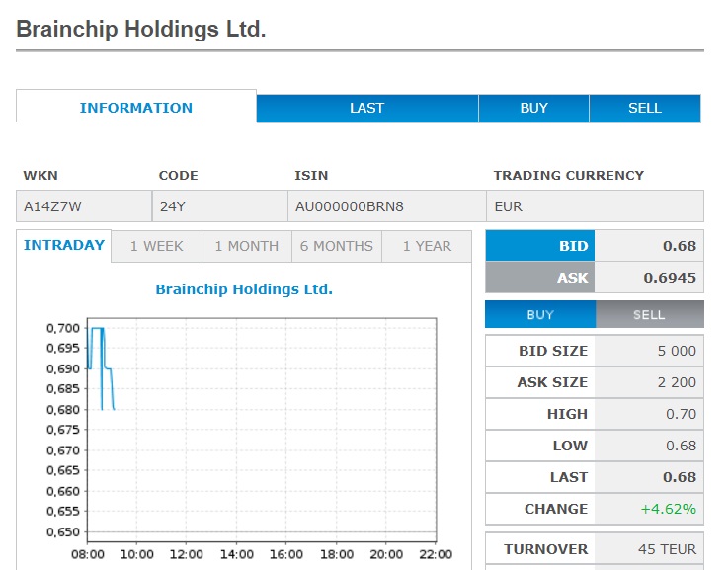
Task: Show the 1 YEAR chart
Action: [427, 246]
